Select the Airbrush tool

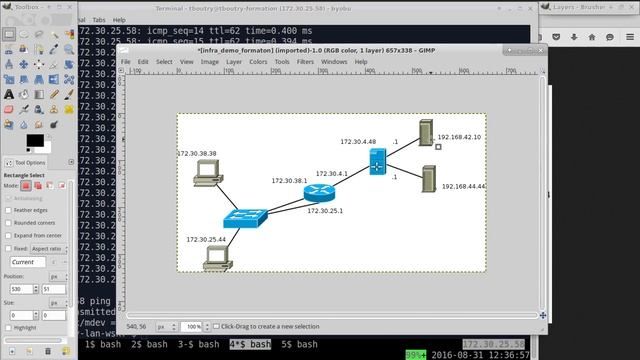(24, 110)
